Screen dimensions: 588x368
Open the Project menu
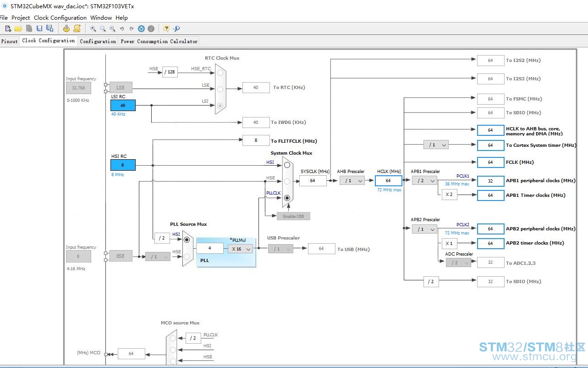click(21, 17)
